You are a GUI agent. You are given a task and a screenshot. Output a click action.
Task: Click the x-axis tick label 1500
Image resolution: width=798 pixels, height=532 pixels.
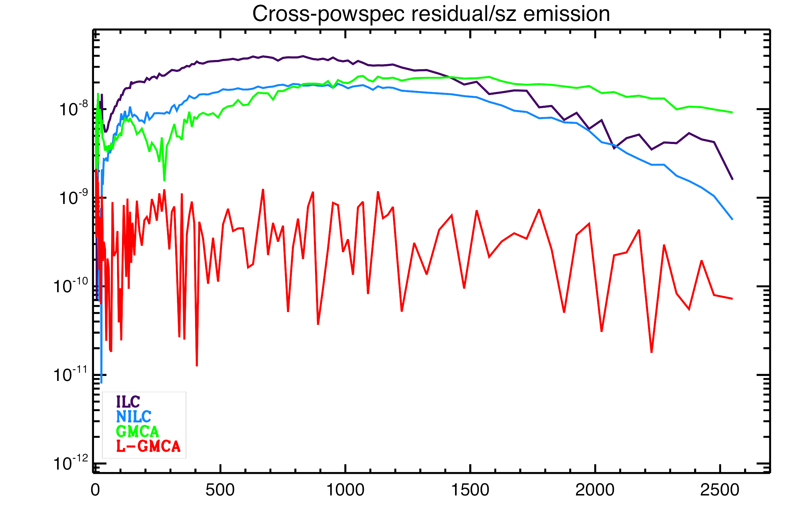(x=470, y=490)
